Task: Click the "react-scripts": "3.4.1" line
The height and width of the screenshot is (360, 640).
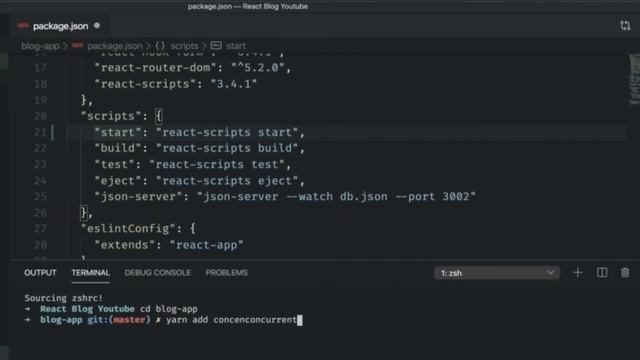Action: (x=176, y=84)
